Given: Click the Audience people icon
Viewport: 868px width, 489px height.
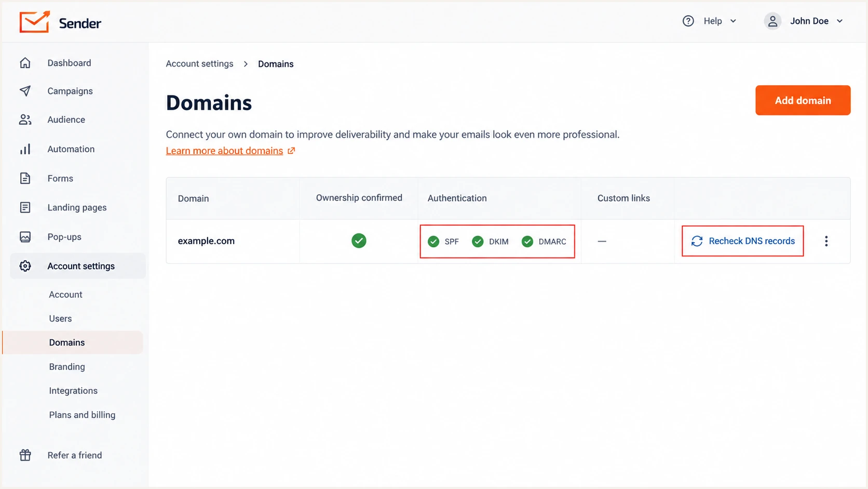Looking at the screenshot, I should 25,120.
